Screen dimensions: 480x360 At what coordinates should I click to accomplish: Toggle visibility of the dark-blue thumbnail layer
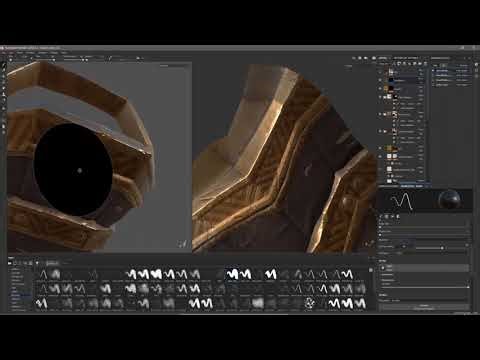[x=380, y=80]
